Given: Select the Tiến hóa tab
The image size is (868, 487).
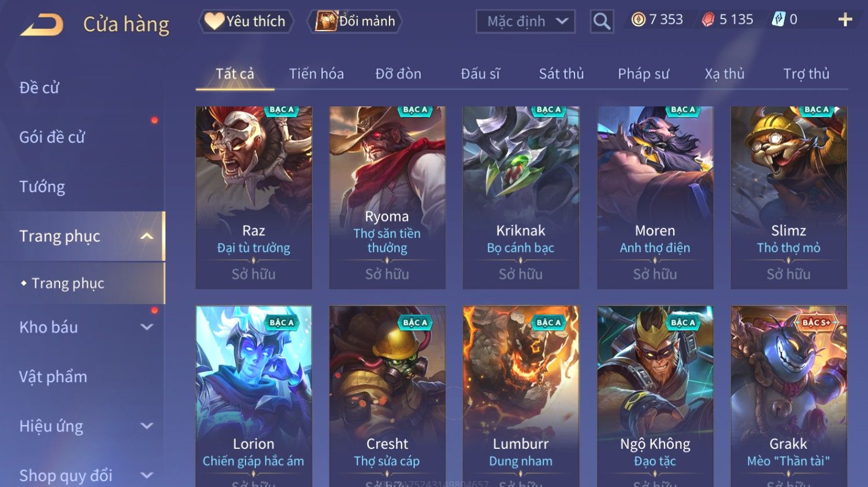Looking at the screenshot, I should (316, 74).
